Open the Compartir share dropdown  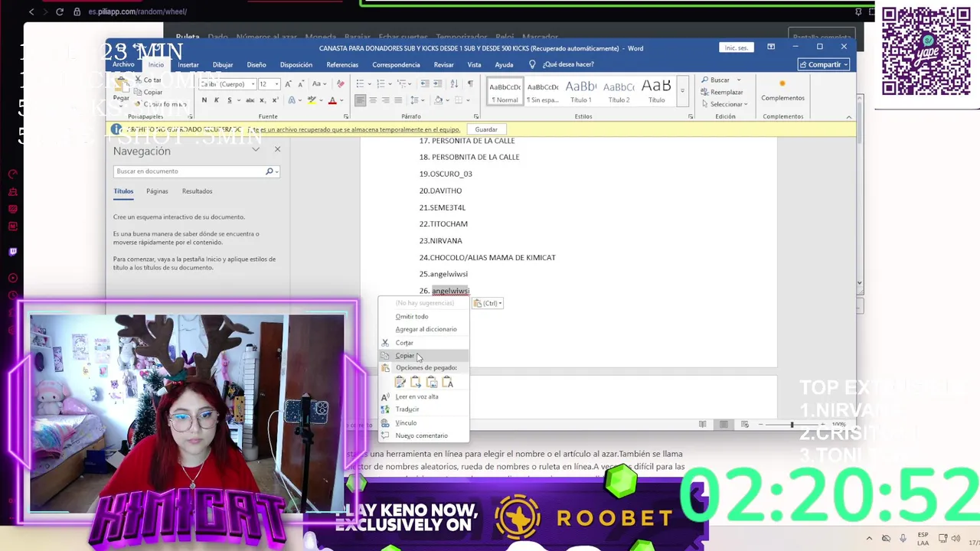point(824,65)
